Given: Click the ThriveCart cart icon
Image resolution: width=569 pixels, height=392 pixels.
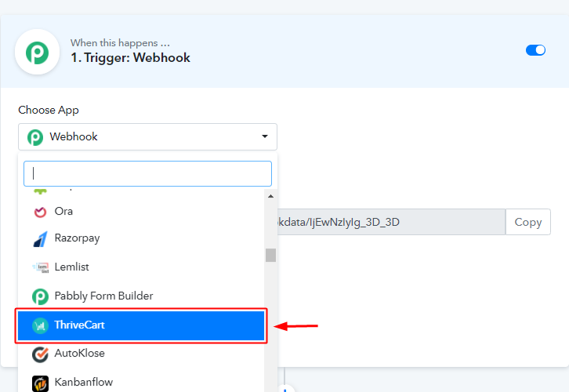Looking at the screenshot, I should pyautogui.click(x=40, y=325).
